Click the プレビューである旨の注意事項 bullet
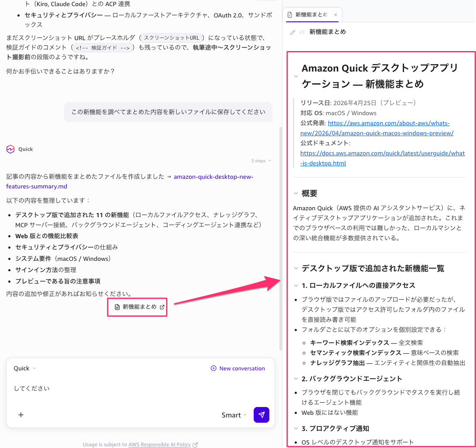476x448 pixels. click(58, 281)
